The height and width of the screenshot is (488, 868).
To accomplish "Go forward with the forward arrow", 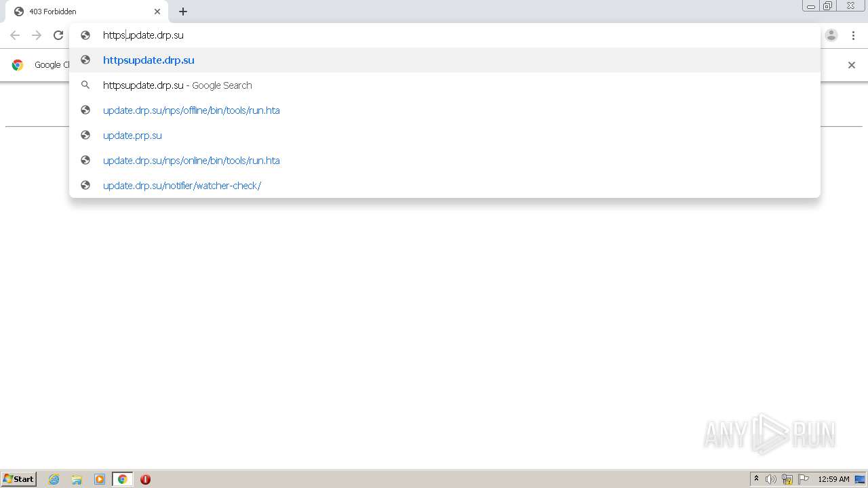I will pyautogui.click(x=37, y=35).
